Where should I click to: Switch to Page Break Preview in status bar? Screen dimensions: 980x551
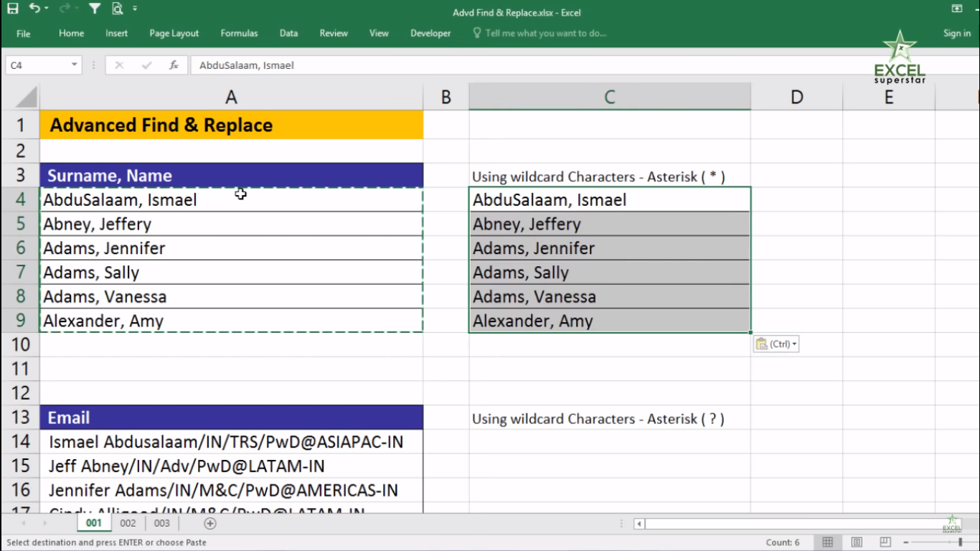(x=885, y=542)
